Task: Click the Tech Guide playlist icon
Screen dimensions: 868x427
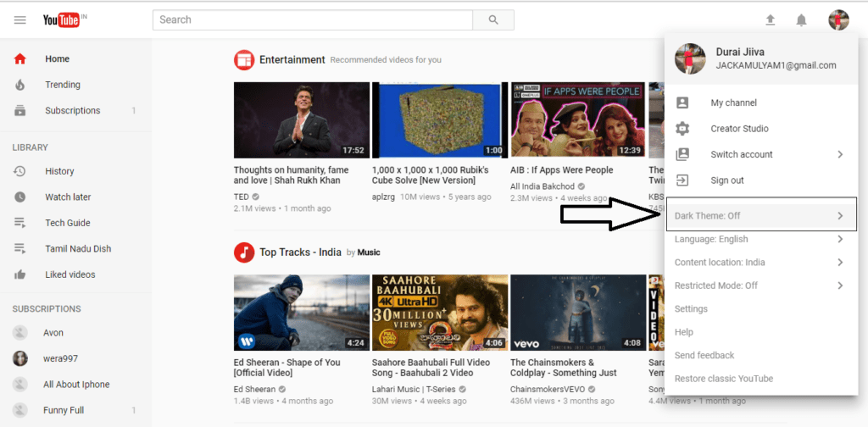Action: (20, 223)
